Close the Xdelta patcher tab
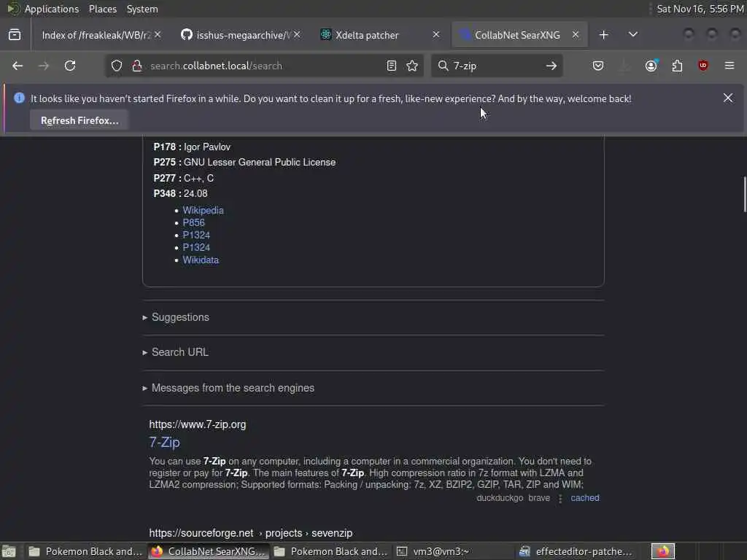Image resolution: width=747 pixels, height=560 pixels. point(436,35)
